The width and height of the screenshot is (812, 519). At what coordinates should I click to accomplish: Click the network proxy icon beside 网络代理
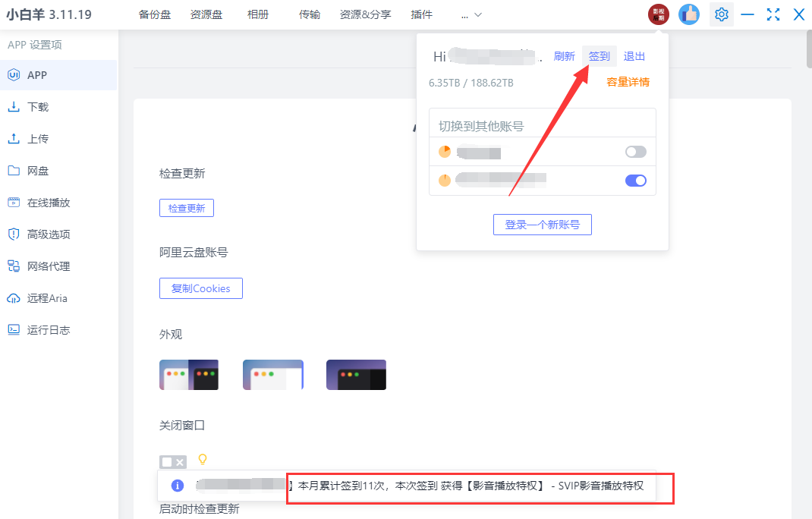point(14,266)
